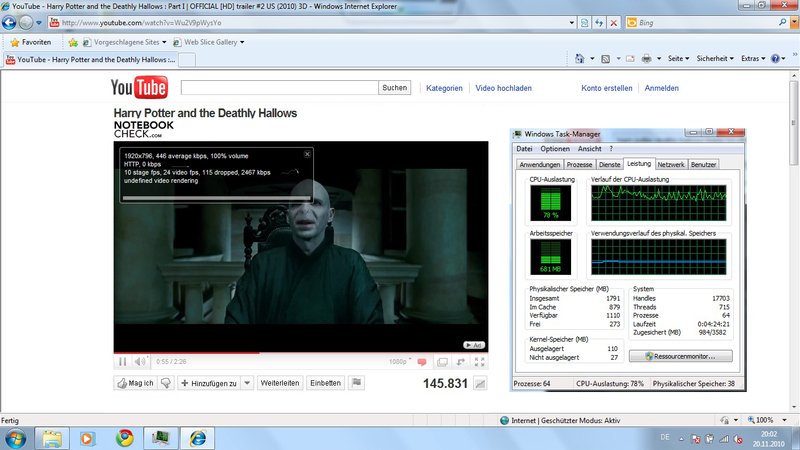
Task: Toggle annotations with the red speech bubble
Action: pos(422,362)
